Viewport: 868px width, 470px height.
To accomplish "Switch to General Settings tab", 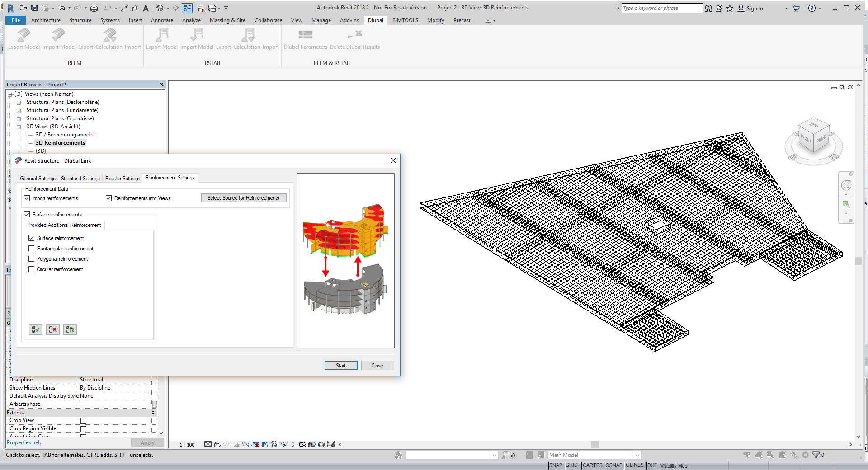I will tap(38, 179).
